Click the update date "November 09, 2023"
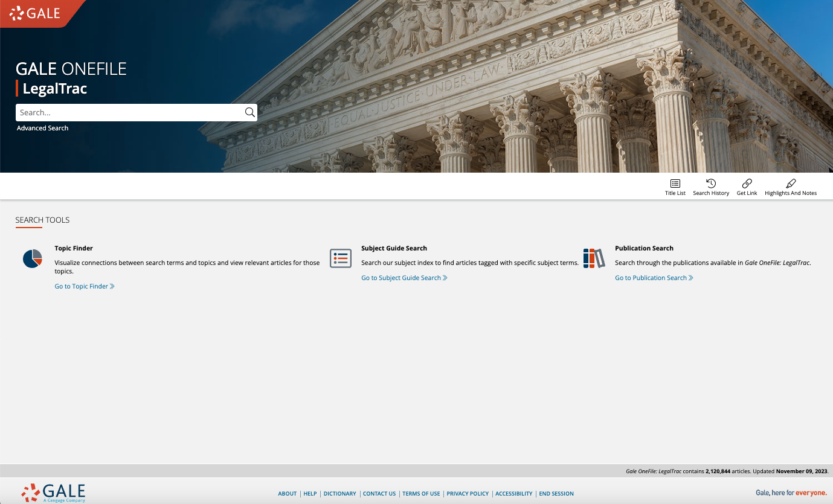Screen dimensions: 833x504 pyautogui.click(x=802, y=471)
